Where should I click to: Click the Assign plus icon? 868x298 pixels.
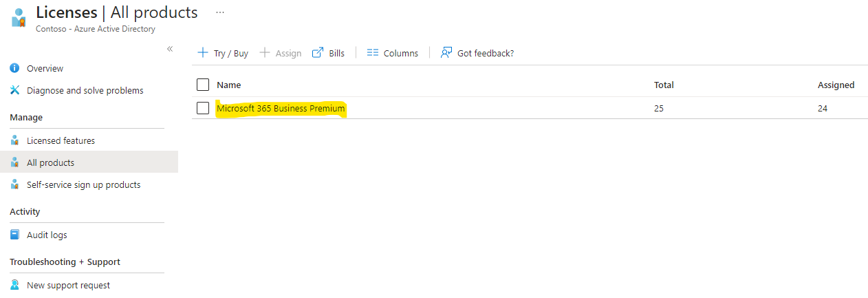point(264,53)
